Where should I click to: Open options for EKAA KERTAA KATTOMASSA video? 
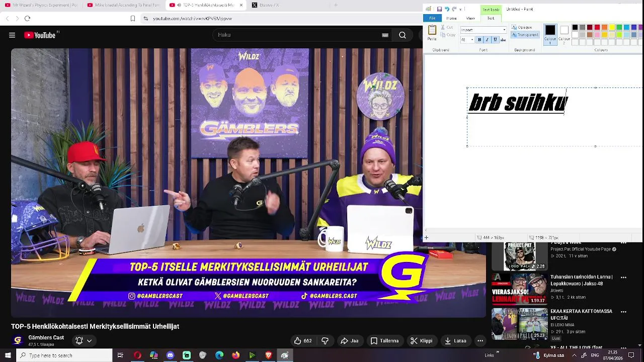(x=623, y=311)
